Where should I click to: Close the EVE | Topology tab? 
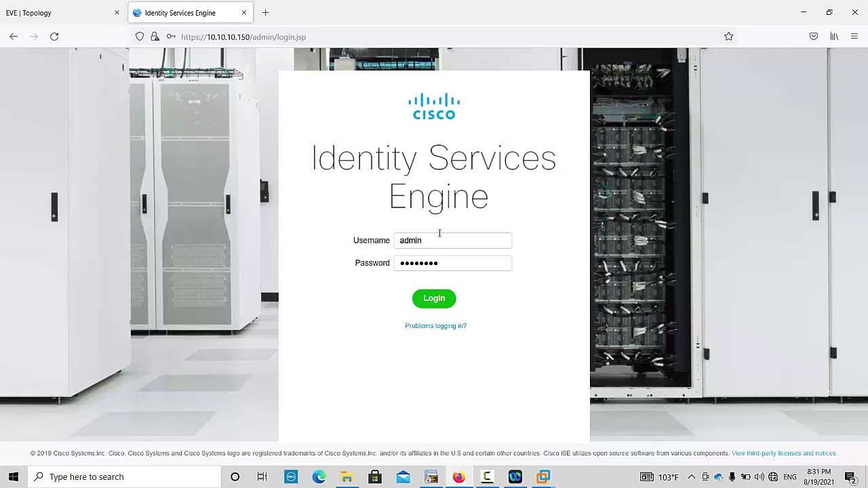(x=117, y=13)
